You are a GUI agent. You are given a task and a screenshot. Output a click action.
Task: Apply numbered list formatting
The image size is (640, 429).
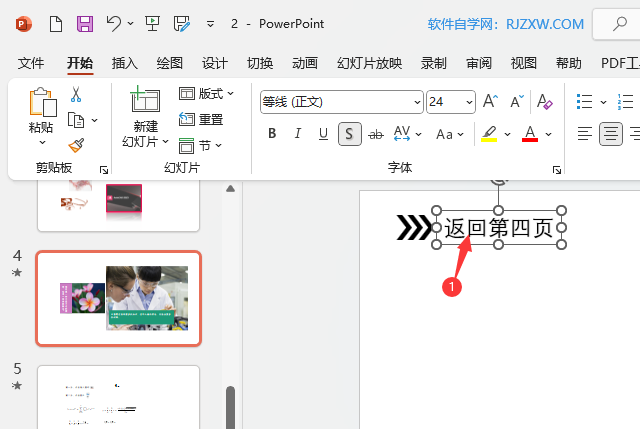click(x=625, y=102)
